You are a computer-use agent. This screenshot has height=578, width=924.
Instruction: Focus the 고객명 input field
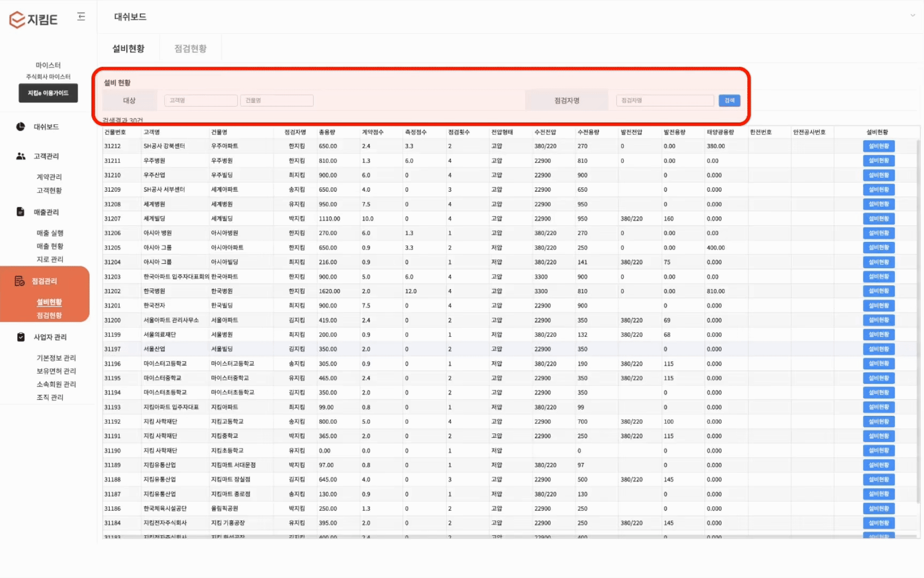[201, 101]
